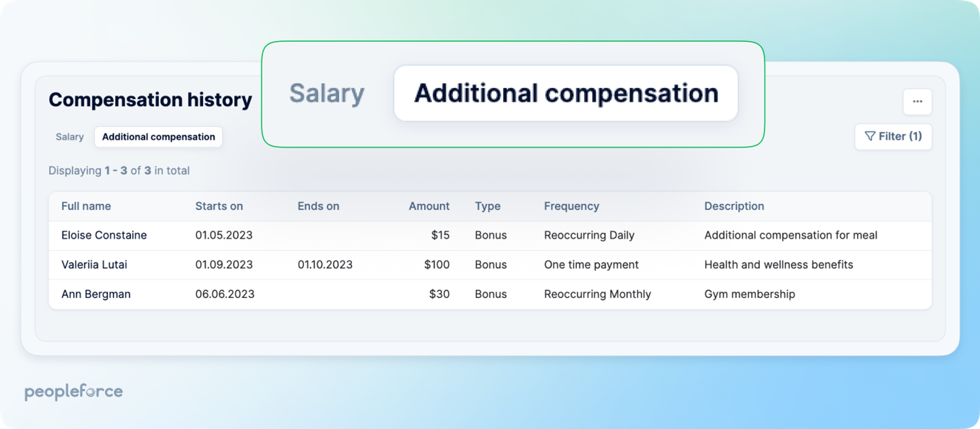
Task: Open Eloise Constaine's compensation row
Action: (x=490, y=235)
